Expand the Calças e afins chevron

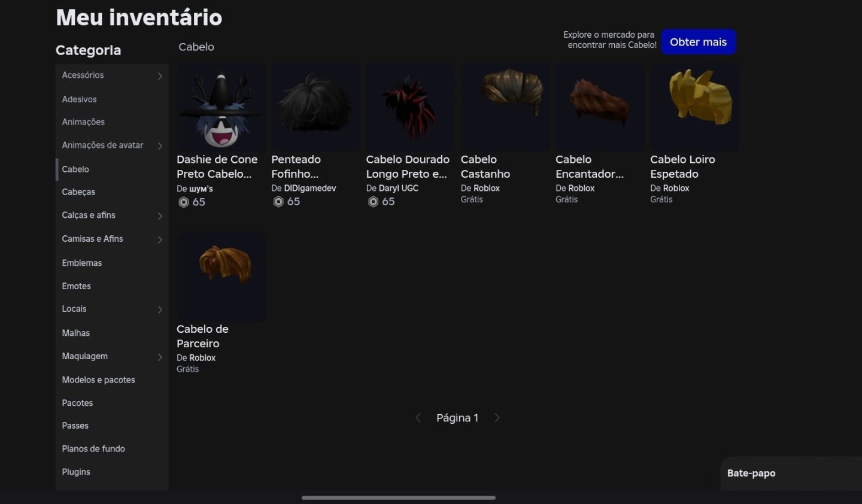click(160, 215)
